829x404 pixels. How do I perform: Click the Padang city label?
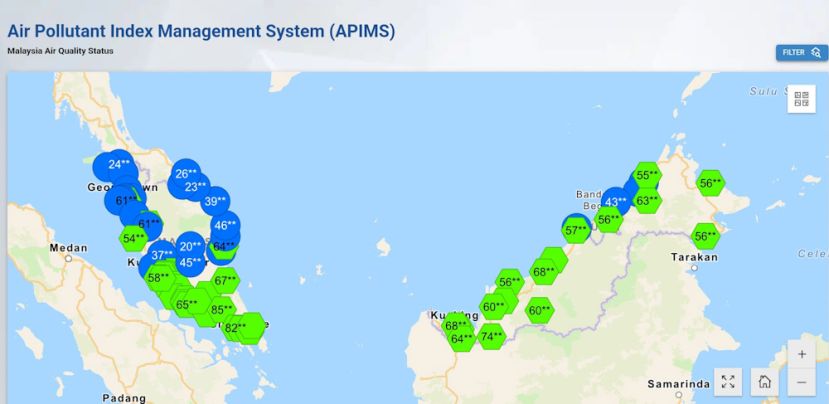(124, 398)
